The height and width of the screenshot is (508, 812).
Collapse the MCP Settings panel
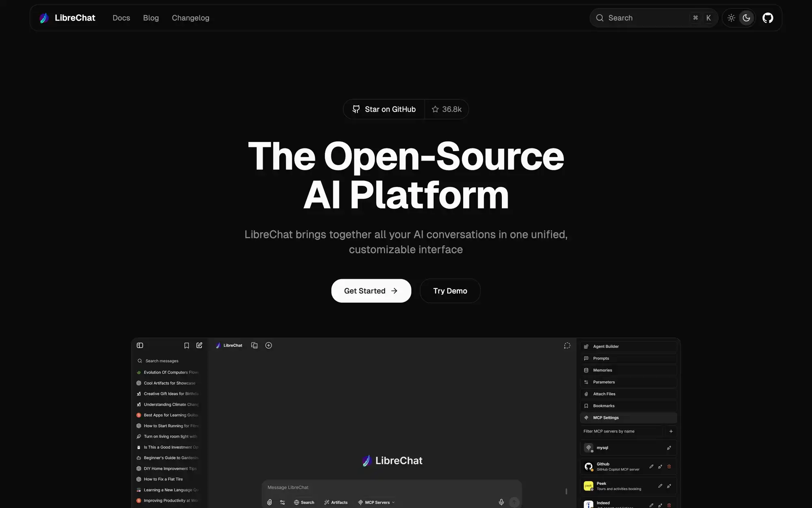coord(628,418)
